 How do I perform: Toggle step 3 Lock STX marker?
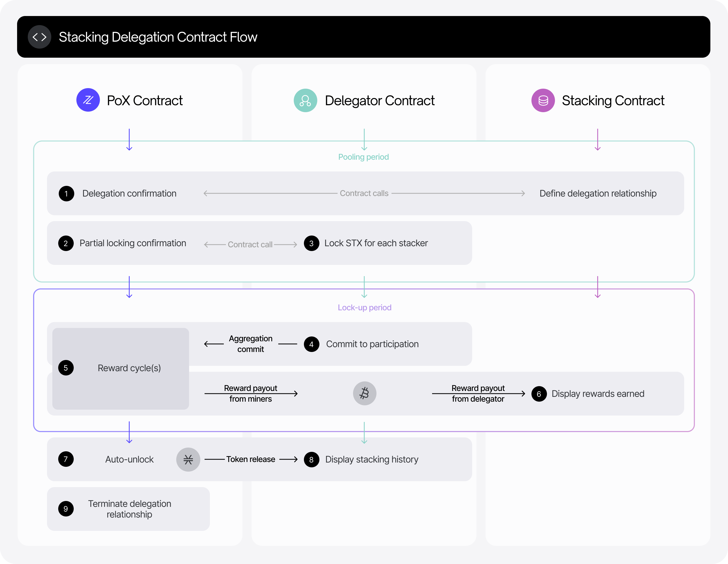tap(312, 243)
